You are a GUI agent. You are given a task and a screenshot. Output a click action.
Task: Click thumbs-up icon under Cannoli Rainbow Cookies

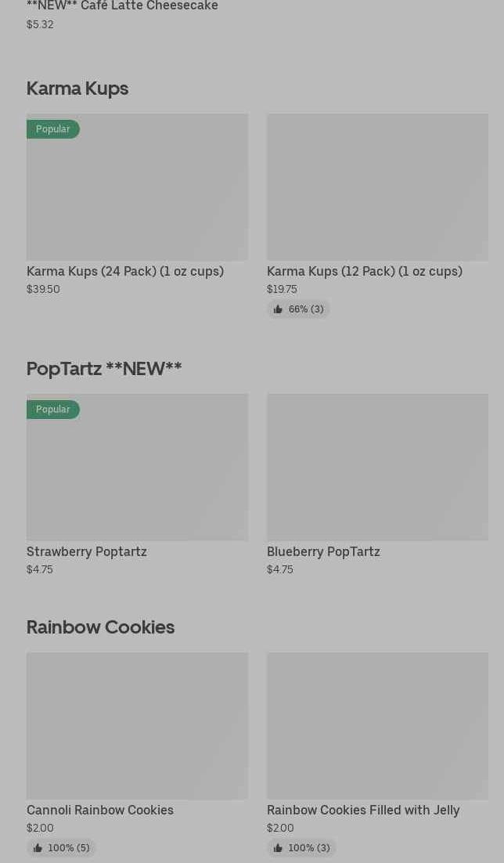pos(38,848)
